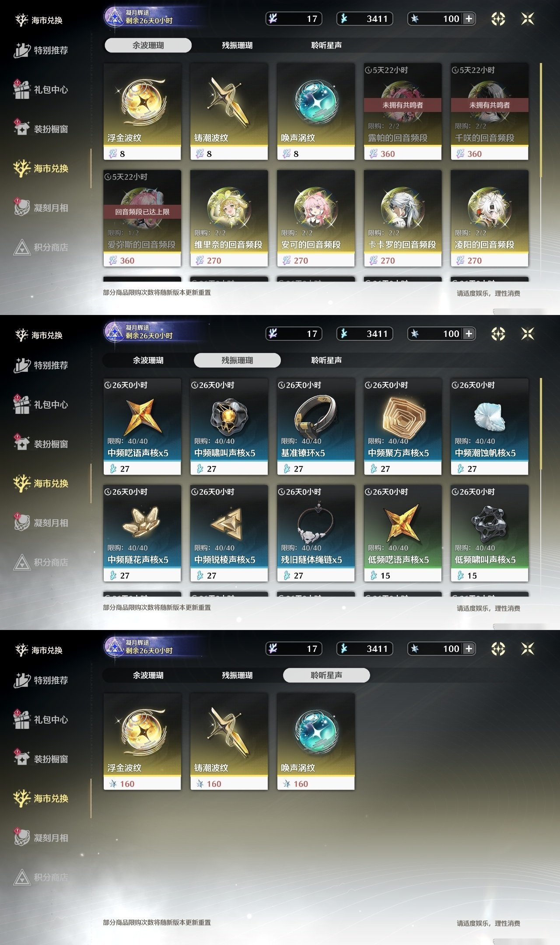Click the highlighted 残振珊瑚 tab
This screenshot has height=945, width=560.
point(237,360)
